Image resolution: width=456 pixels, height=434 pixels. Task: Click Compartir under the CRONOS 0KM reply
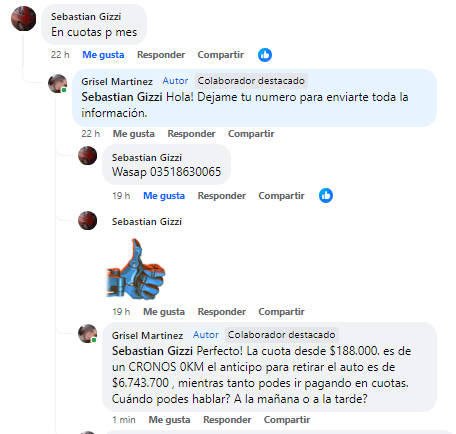pyautogui.click(x=287, y=420)
